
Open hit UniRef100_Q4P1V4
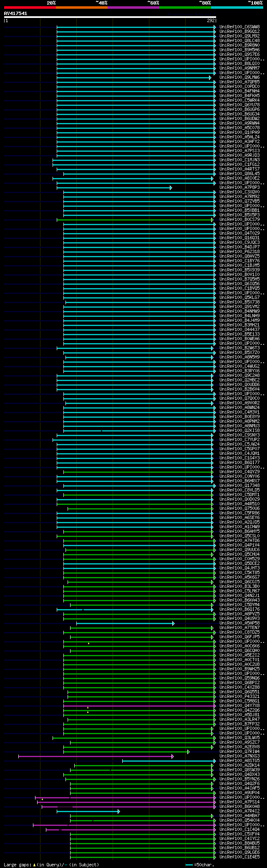tap(239, 545)
